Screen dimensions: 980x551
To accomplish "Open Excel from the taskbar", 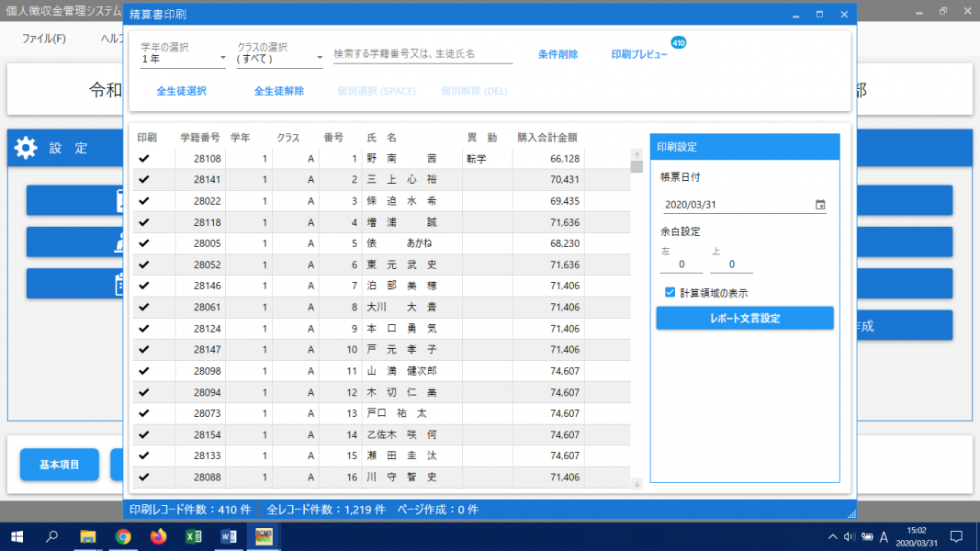I will coord(194,536).
